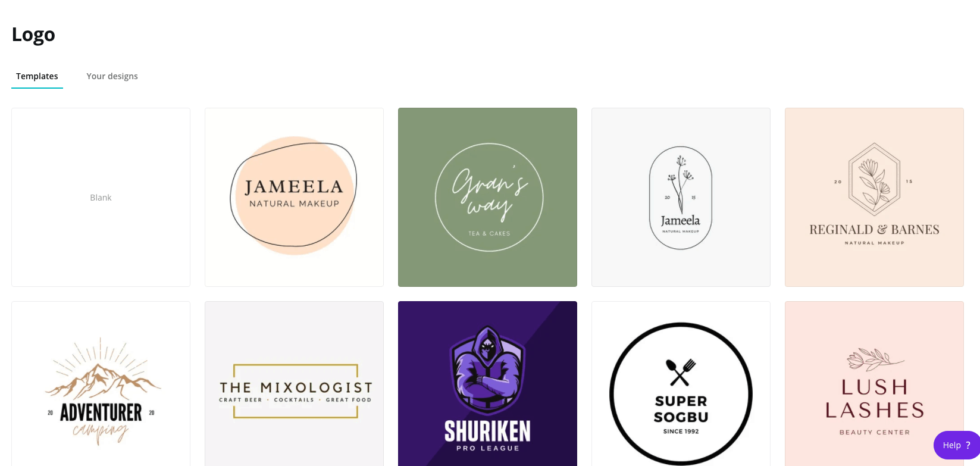Image resolution: width=980 pixels, height=466 pixels.
Task: Switch to the Your designs tab
Action: (112, 76)
